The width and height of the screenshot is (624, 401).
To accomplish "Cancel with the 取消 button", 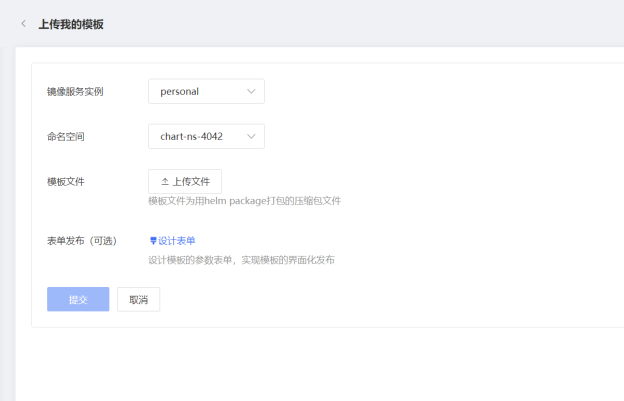I will coord(138,299).
